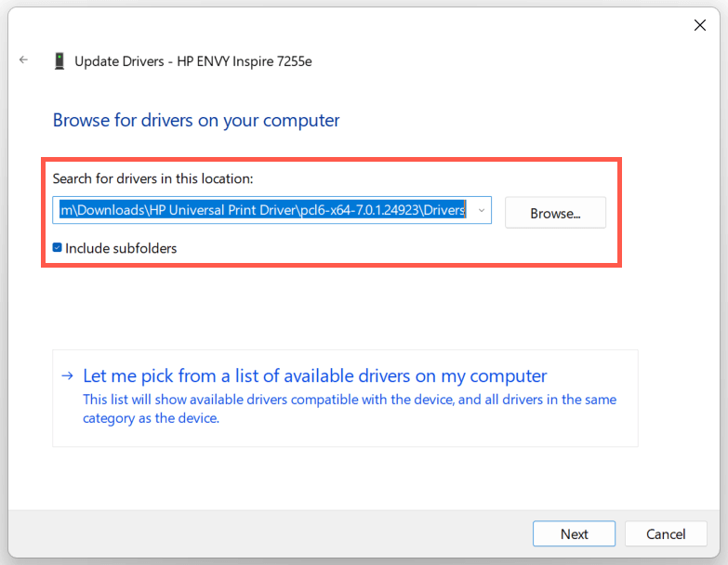
Task: Click the Update Drivers - HP ENVY Inspire 7255e title
Action: point(193,61)
